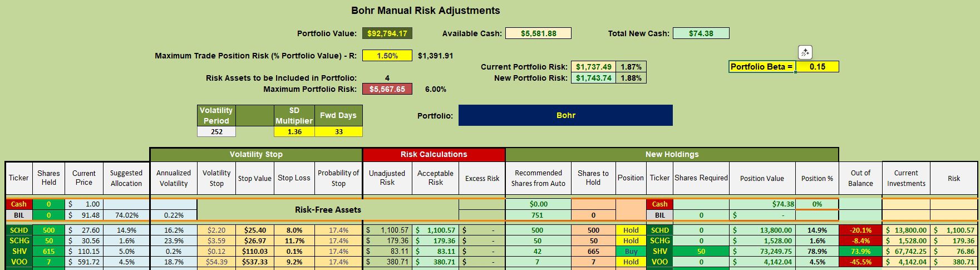This screenshot has width=980, height=270.
Task: Click SCHG stop loss 11.7%
Action: click(294, 240)
